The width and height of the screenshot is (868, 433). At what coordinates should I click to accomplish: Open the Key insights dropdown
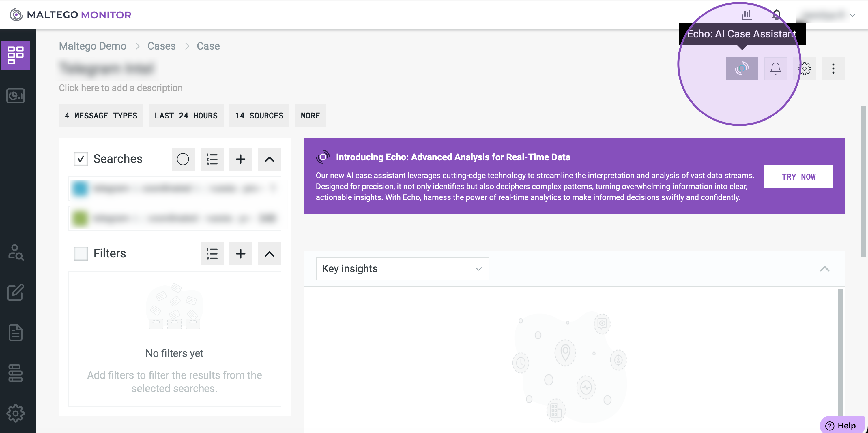402,269
